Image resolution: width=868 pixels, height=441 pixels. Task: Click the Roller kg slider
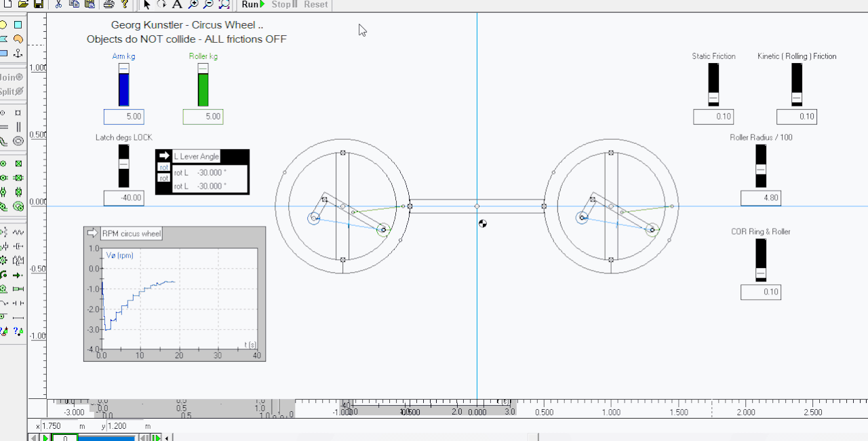(203, 85)
